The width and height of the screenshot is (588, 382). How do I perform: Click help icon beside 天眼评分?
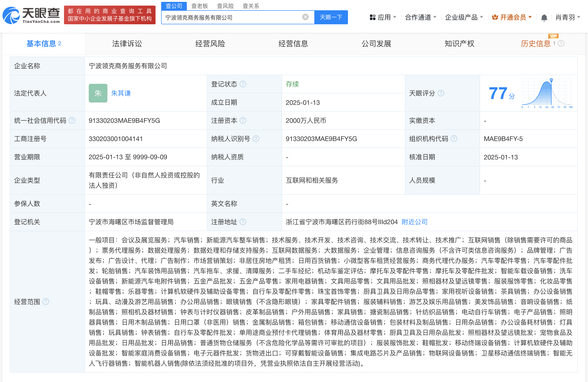(x=441, y=93)
